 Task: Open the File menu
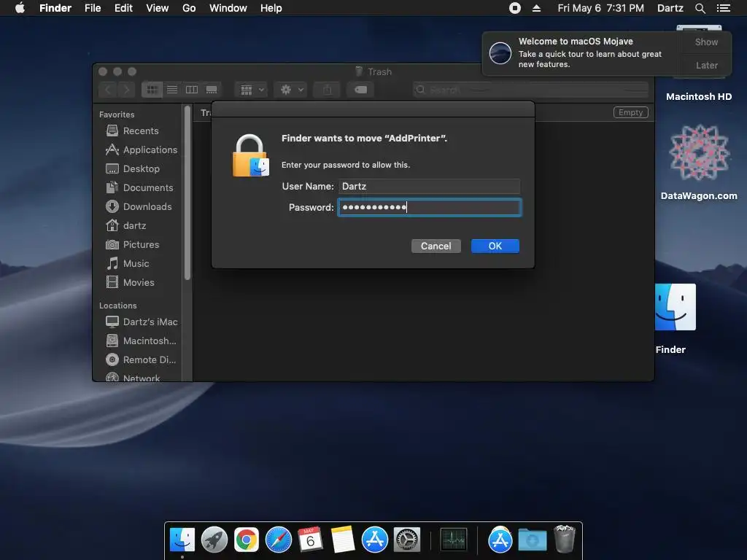93,8
